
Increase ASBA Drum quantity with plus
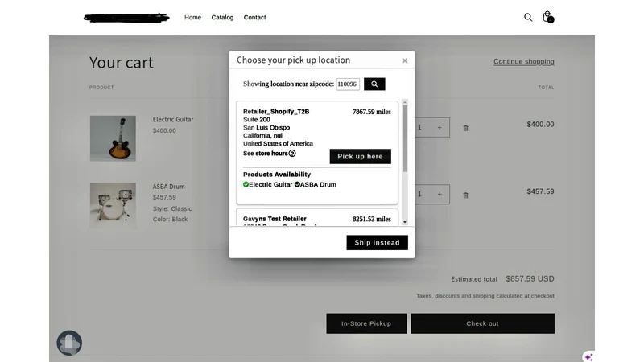click(x=440, y=195)
